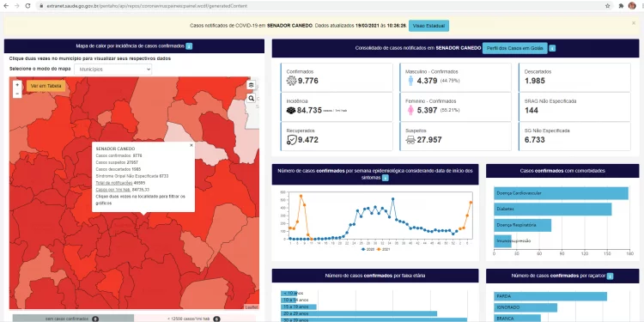The height and width of the screenshot is (322, 644).
Task: Open Perfil dos Casos em Goiás
Action: pos(515,48)
